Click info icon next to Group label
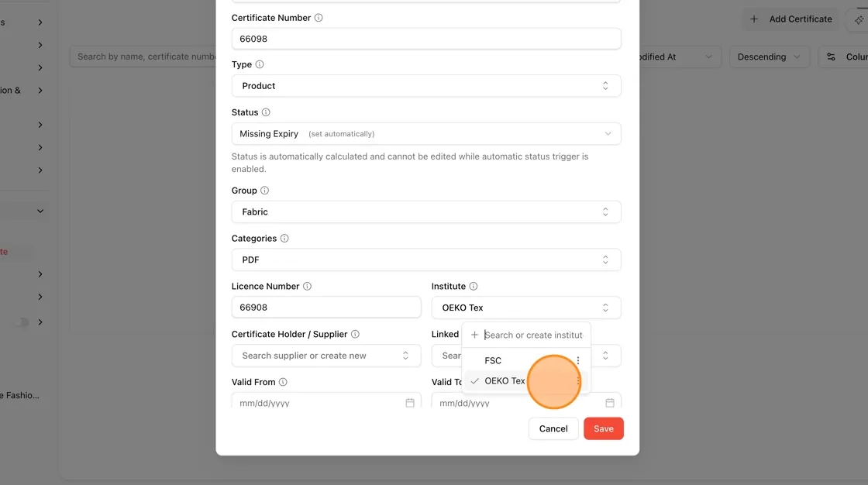The width and height of the screenshot is (868, 485). (x=264, y=191)
